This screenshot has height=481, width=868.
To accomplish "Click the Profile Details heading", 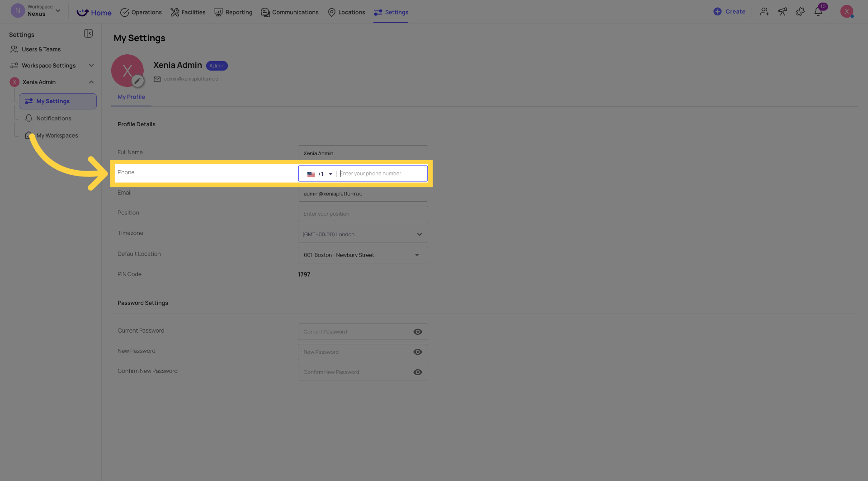I will click(x=137, y=124).
